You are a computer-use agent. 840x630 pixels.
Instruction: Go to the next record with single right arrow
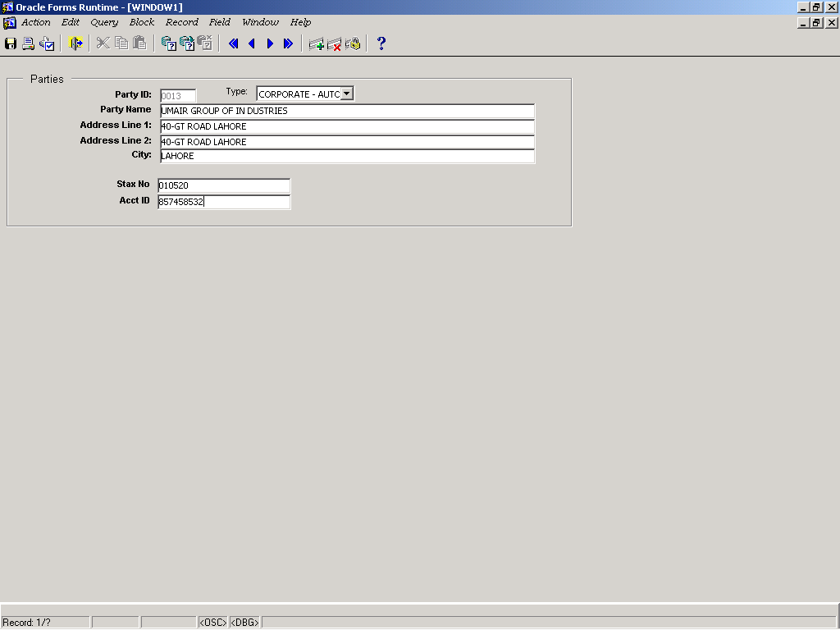click(270, 43)
